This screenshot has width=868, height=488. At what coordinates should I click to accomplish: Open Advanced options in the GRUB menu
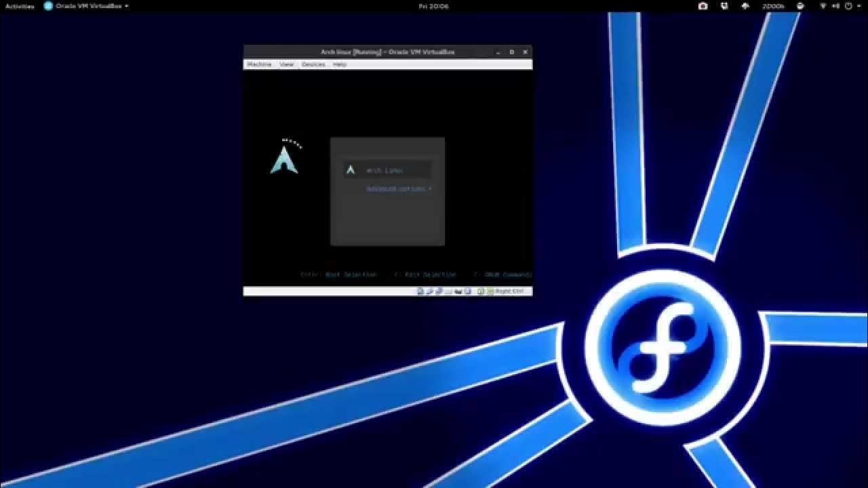399,189
